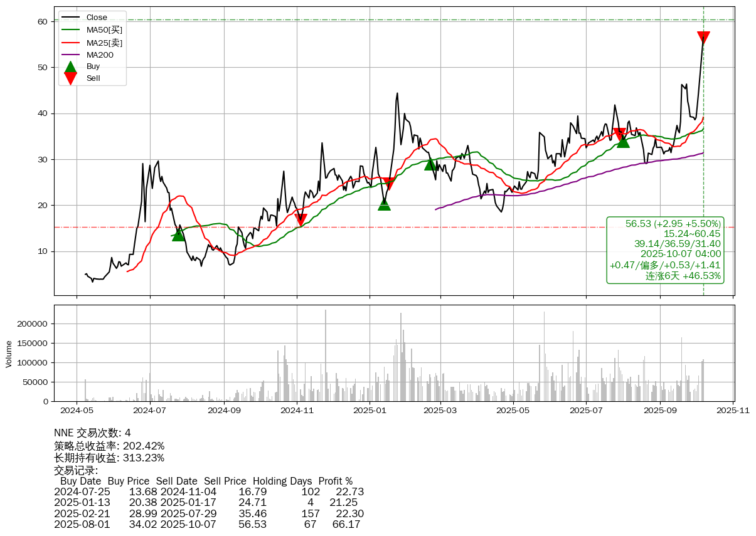Click the 2025-05 label on the date axis
The width and height of the screenshot is (756, 536).
[x=513, y=411]
